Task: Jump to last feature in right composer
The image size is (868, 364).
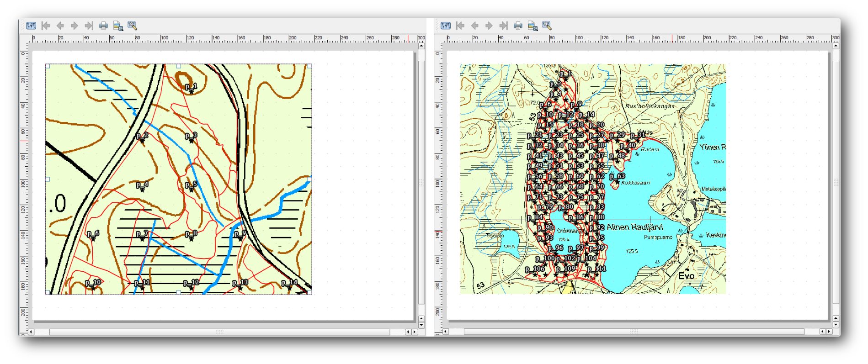Action: tap(503, 26)
